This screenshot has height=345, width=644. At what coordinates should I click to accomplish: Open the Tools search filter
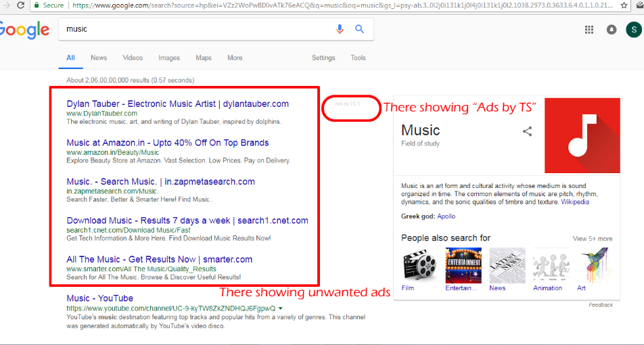coord(358,58)
